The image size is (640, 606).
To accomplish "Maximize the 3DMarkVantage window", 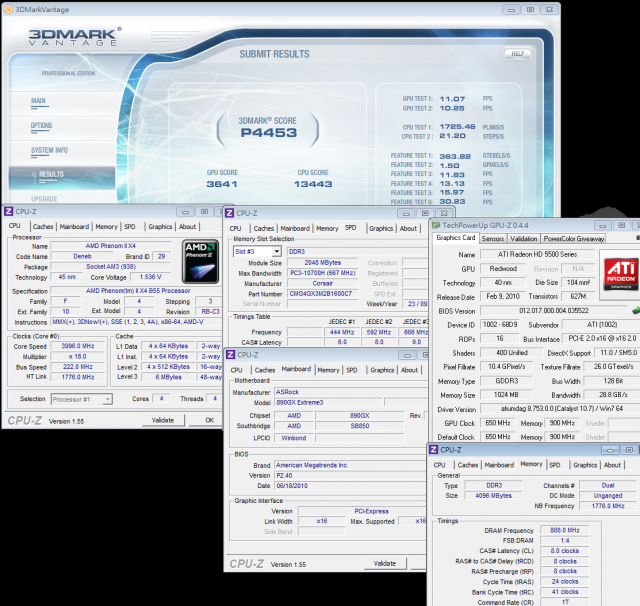I will tap(530, 10).
